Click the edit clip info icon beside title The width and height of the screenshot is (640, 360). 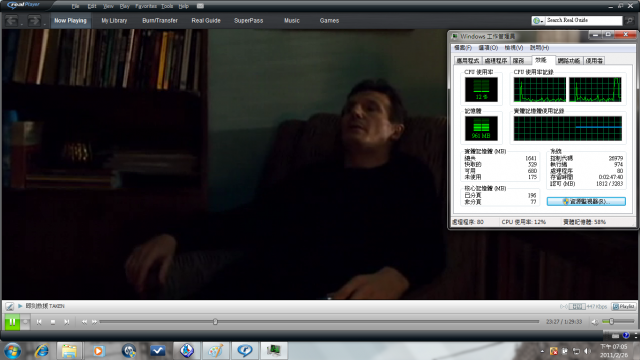tap(9, 306)
